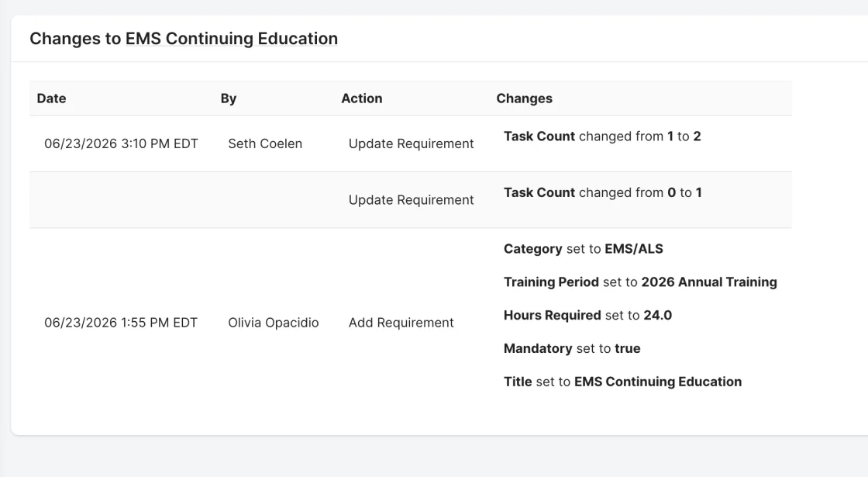Click Category set to EMS/ALS
This screenshot has width=868, height=477.
click(584, 249)
